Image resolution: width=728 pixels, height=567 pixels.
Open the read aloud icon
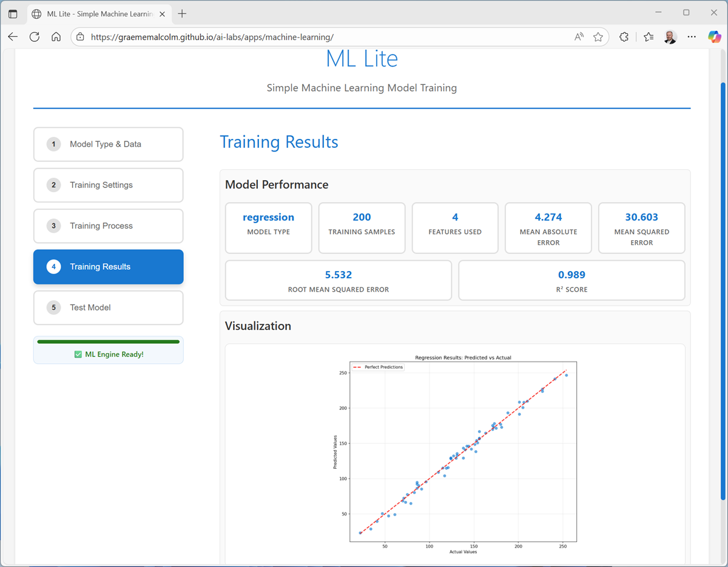point(579,36)
